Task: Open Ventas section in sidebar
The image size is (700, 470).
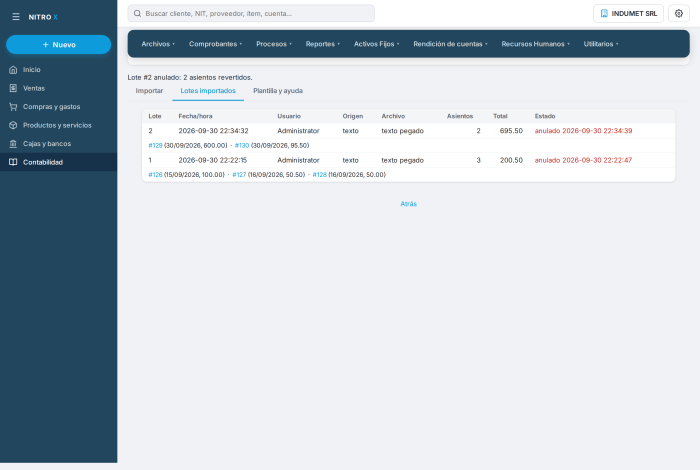Action: (x=58, y=88)
